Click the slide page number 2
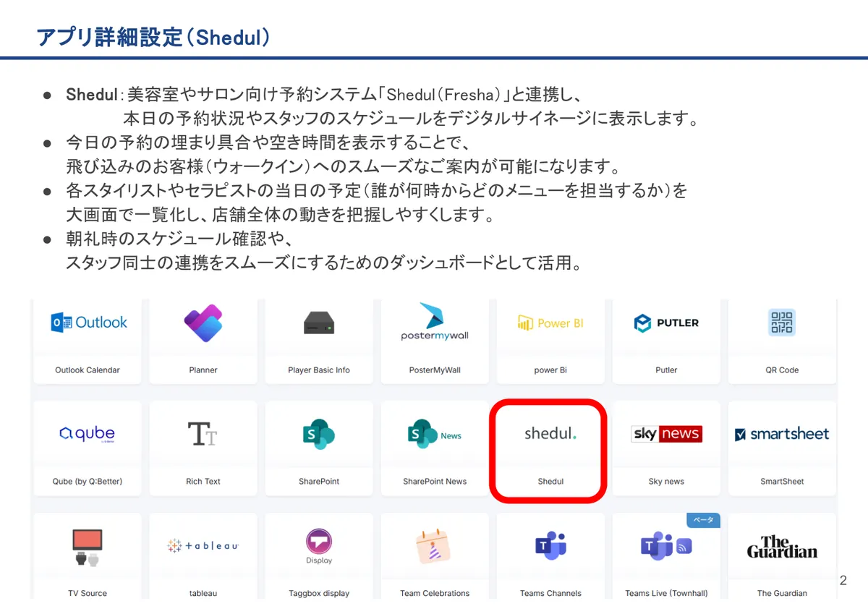The width and height of the screenshot is (868, 614). pos(843,580)
